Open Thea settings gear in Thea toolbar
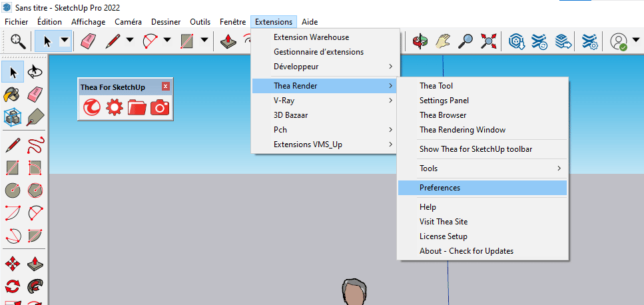Screen dimensions: 644x305 point(114,107)
